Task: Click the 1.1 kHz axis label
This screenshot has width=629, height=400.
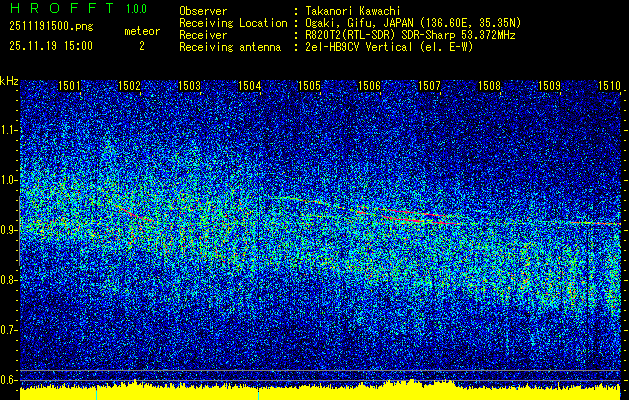Action: coord(9,130)
